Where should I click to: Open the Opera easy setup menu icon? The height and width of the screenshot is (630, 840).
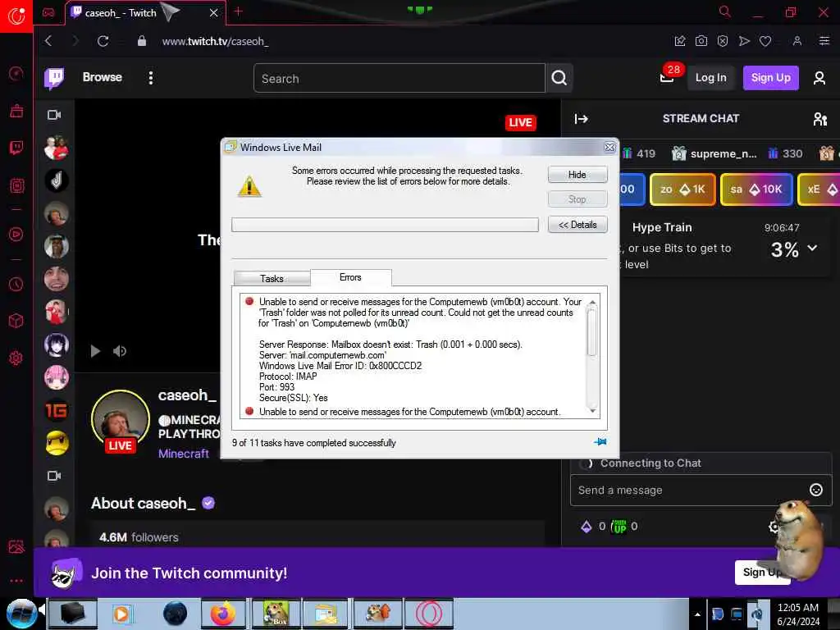click(x=824, y=41)
